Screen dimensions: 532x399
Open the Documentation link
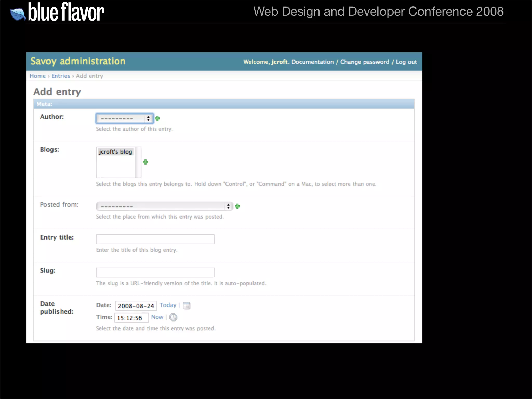click(x=312, y=62)
